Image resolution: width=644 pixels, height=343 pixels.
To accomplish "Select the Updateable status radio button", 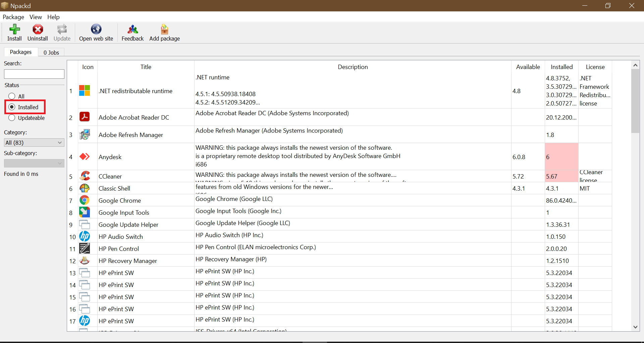I will click(12, 118).
